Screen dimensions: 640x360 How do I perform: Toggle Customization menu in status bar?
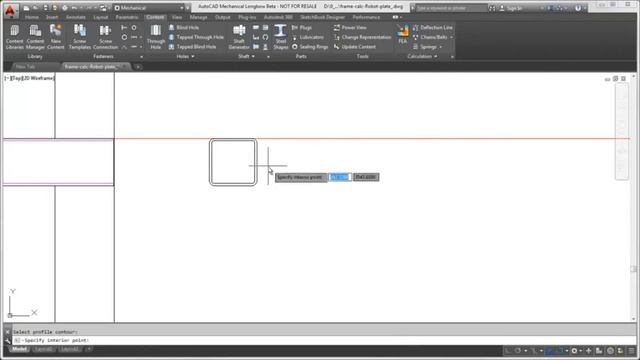[x=631, y=351]
